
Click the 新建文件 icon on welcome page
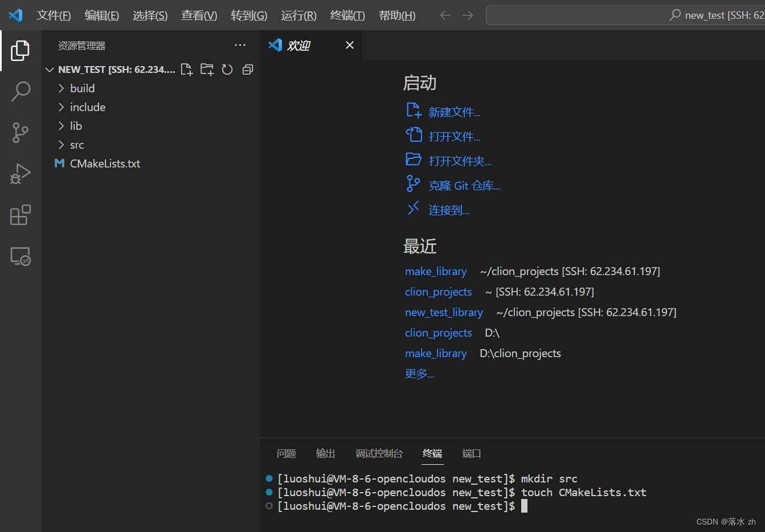(414, 111)
